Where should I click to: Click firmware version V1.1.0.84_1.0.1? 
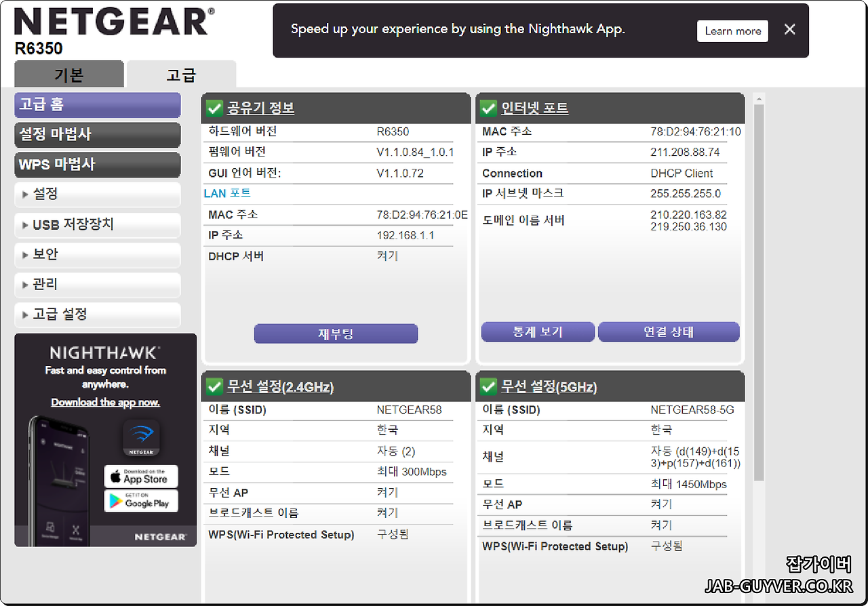tap(415, 153)
